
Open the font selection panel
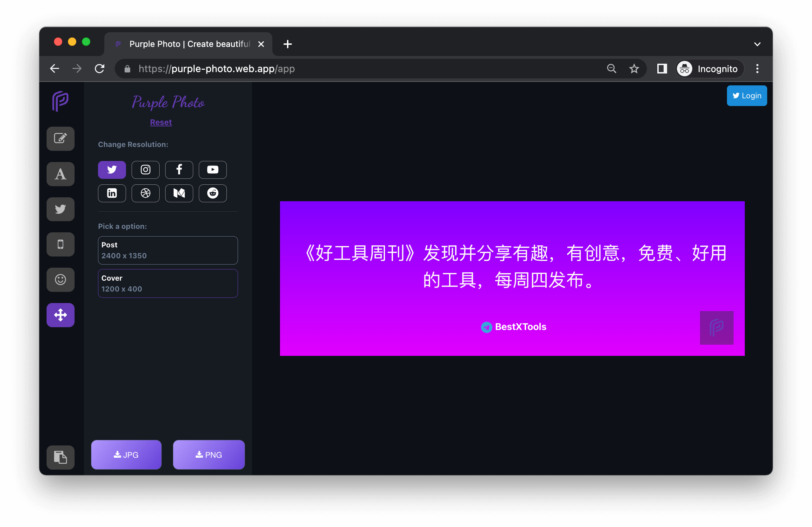click(x=60, y=173)
